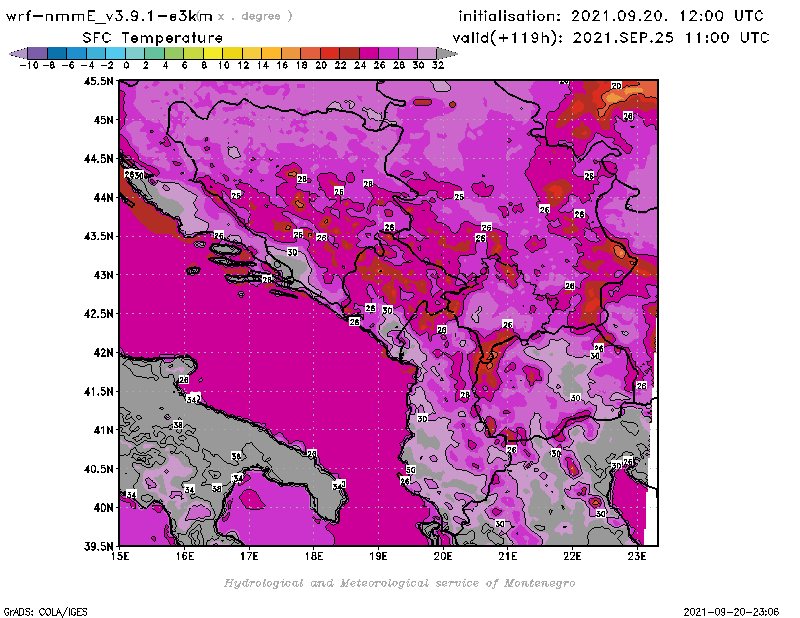The width and height of the screenshot is (800, 618).
Task: Select the initialisation date and time text
Action: pos(611,16)
